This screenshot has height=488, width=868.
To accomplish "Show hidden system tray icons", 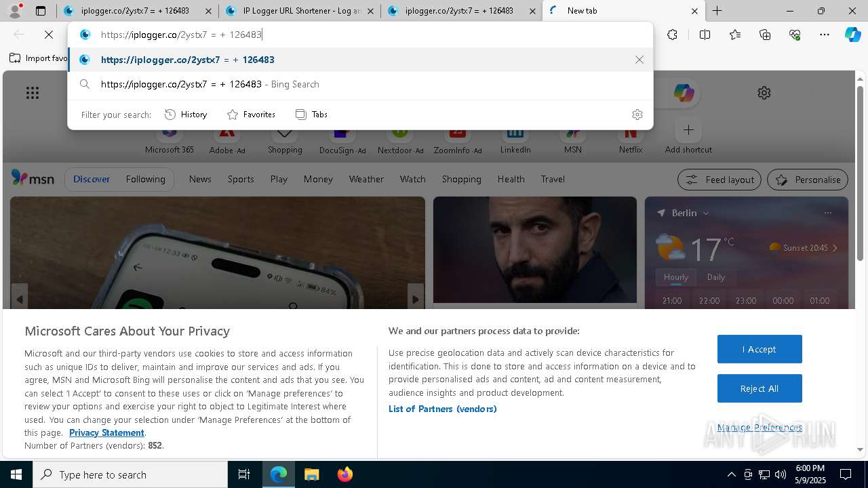I will click(x=731, y=474).
